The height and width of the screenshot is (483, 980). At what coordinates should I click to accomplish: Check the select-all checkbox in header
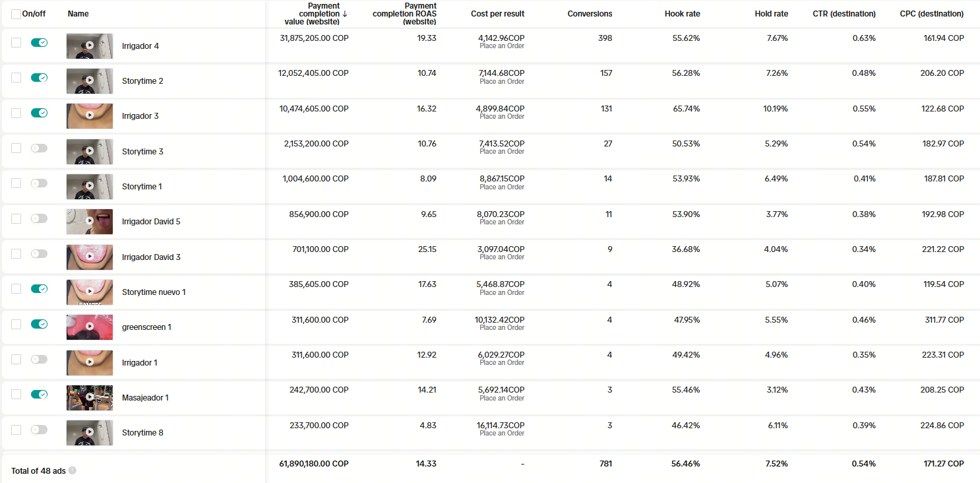click(16, 14)
